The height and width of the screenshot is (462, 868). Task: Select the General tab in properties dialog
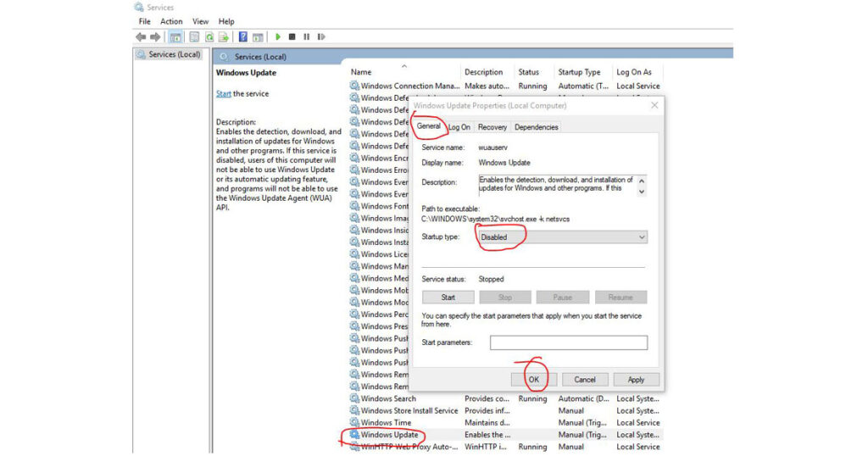click(428, 126)
